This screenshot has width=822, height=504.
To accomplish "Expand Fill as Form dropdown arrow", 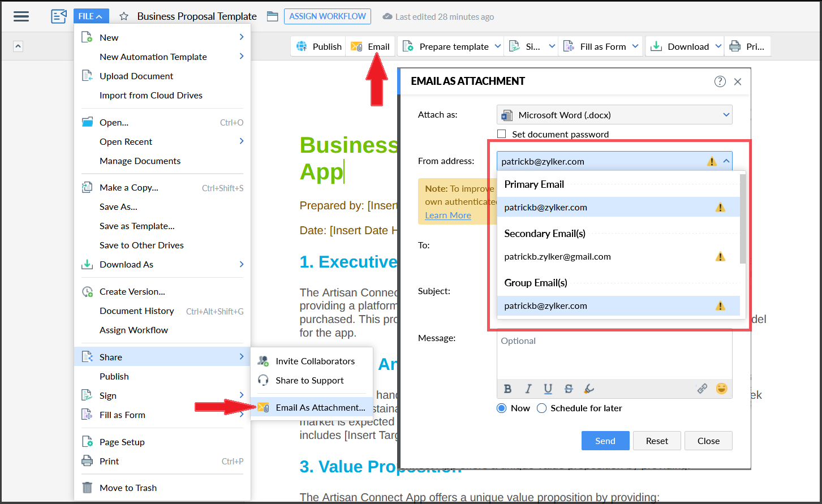I will tap(635, 46).
